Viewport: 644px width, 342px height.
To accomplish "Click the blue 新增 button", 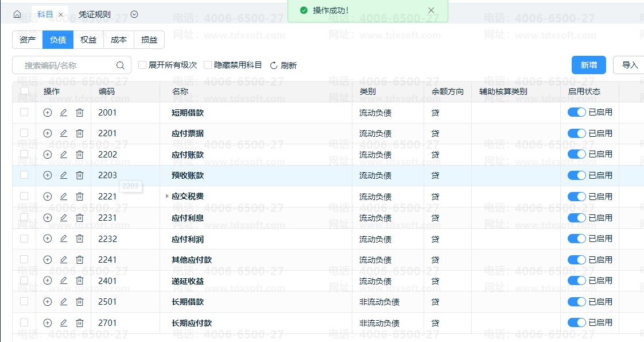I will pos(588,65).
